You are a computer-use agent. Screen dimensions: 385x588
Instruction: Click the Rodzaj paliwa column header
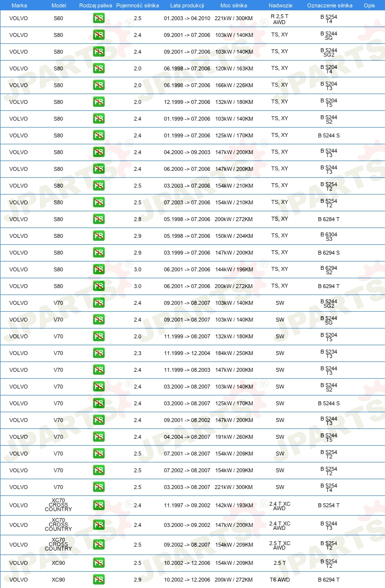click(96, 5)
